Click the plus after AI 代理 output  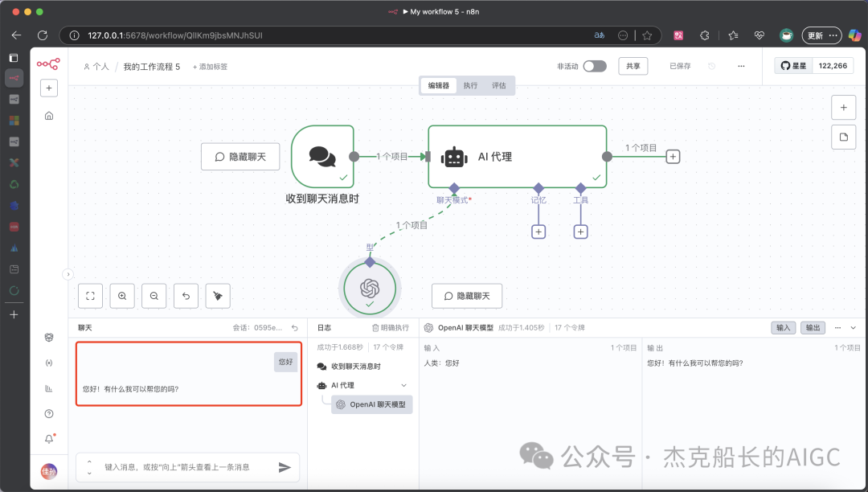pos(673,157)
